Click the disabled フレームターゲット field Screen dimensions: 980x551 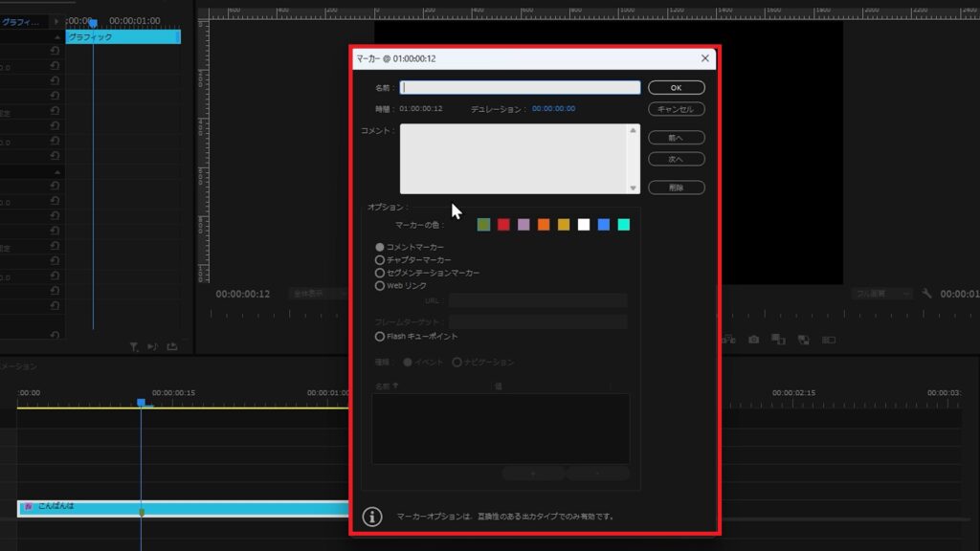(538, 321)
